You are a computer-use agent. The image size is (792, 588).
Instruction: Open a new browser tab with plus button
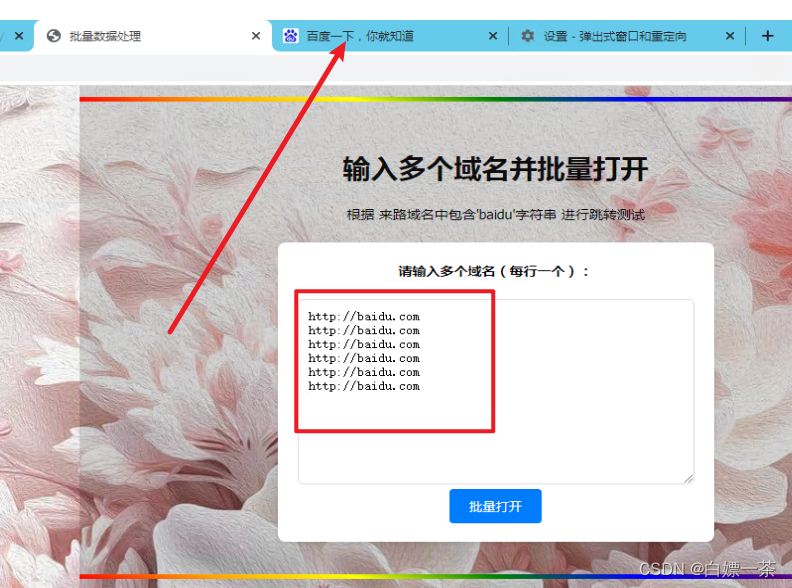click(767, 36)
